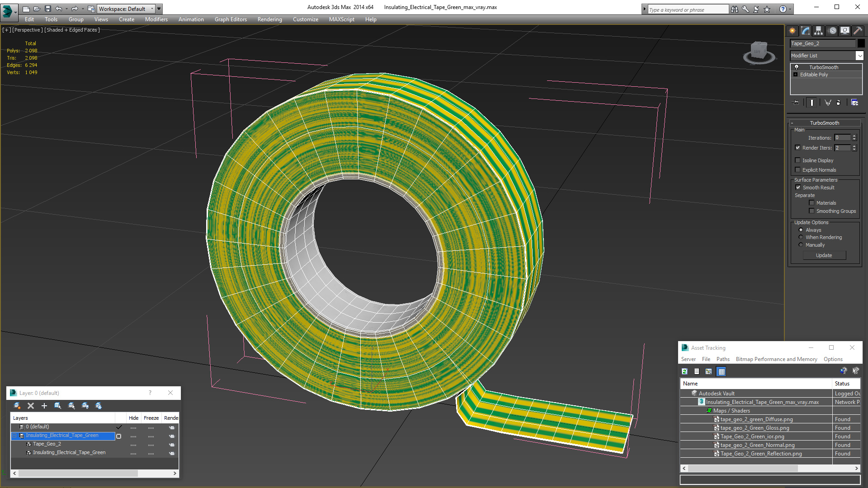Image resolution: width=868 pixels, height=488 pixels.
Task: Enable the Isoline Display checkbox
Action: [x=797, y=160]
